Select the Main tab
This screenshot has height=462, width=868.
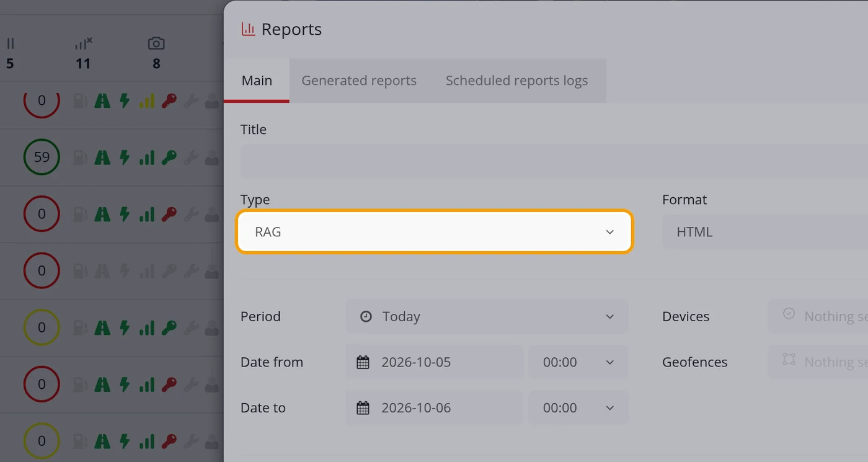pyautogui.click(x=257, y=81)
